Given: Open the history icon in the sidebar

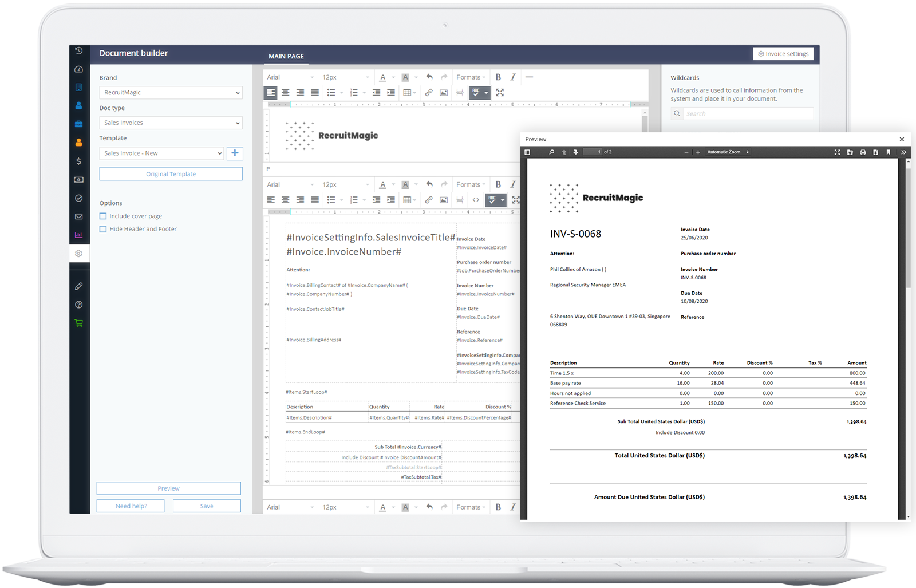Looking at the screenshot, I should point(79,51).
